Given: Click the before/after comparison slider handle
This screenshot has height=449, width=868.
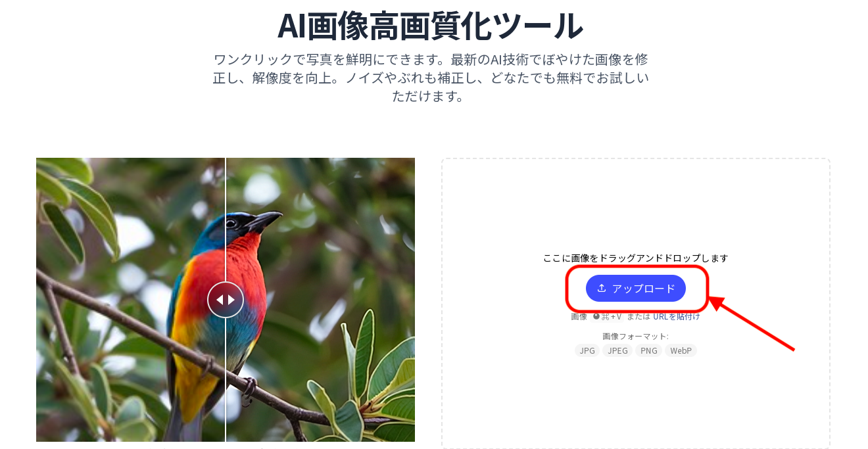Looking at the screenshot, I should [x=226, y=300].
